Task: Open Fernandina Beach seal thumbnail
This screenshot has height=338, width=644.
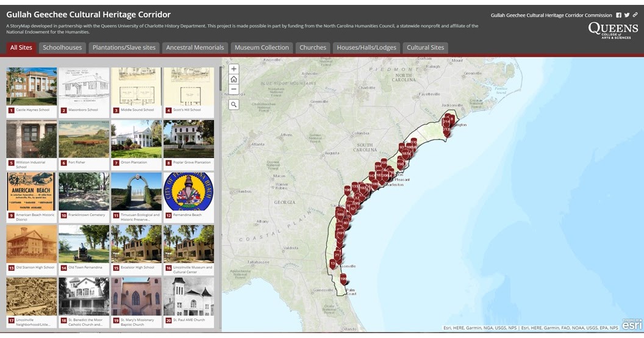Action: [x=189, y=197]
